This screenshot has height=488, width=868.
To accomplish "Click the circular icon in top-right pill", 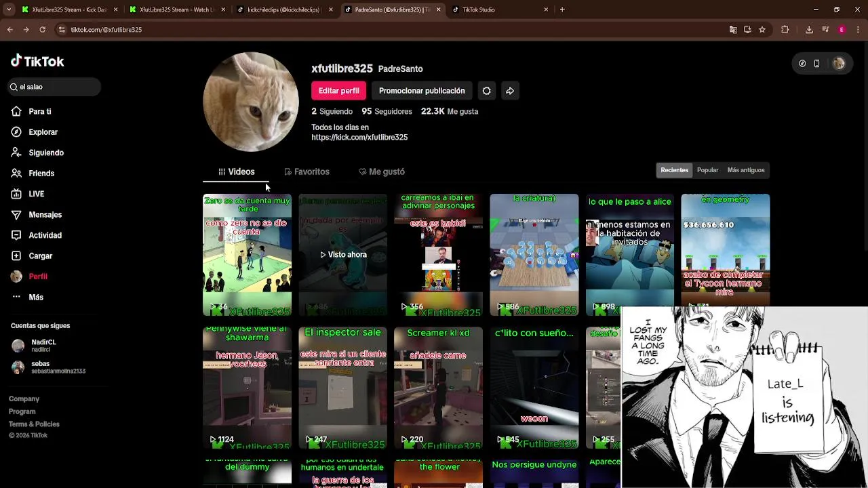I will click(x=802, y=63).
